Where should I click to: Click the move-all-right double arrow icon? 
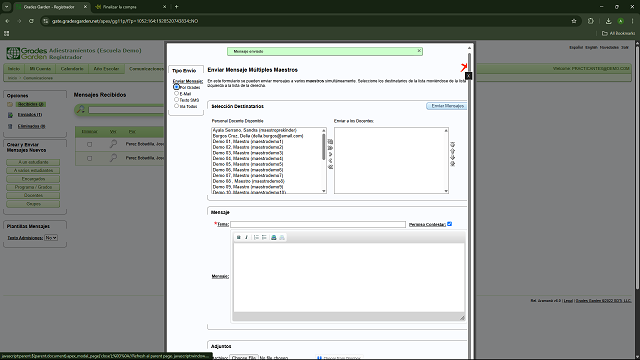click(330, 148)
